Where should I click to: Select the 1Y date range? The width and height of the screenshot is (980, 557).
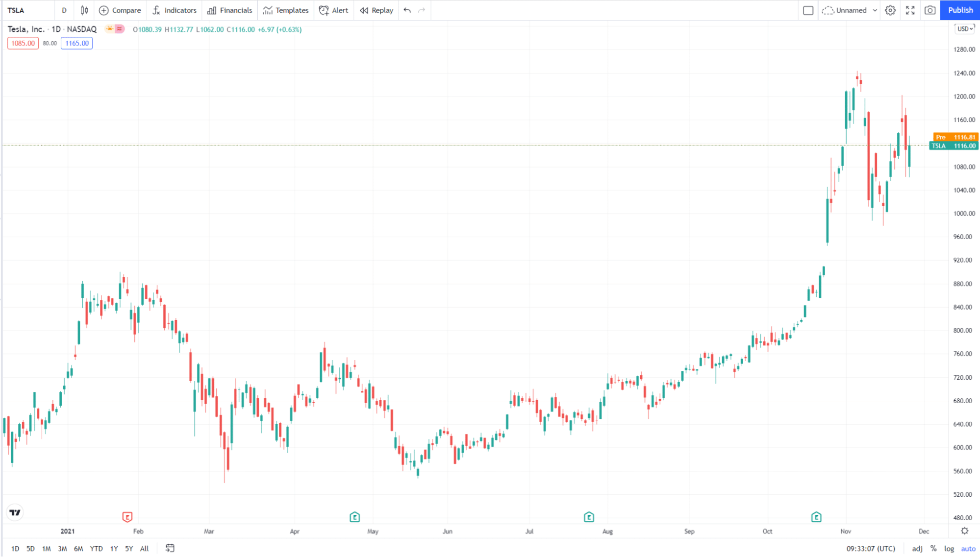(x=114, y=549)
